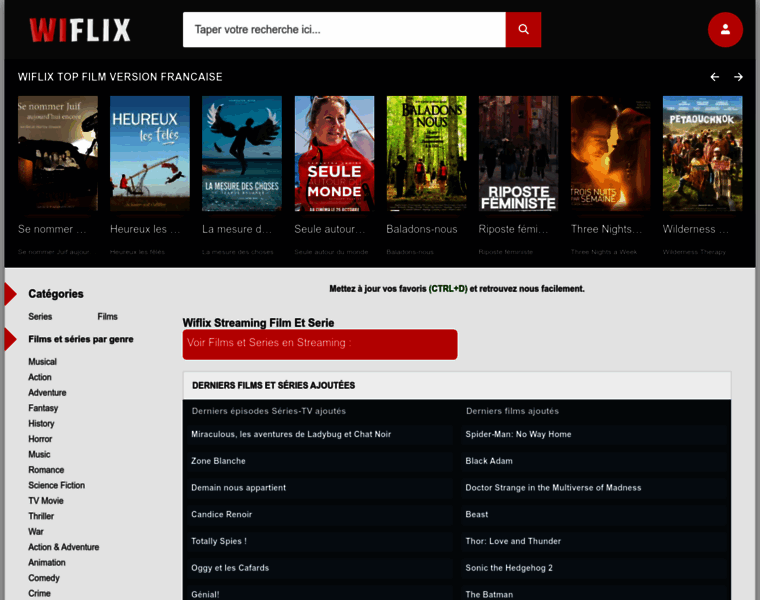
Task: Open the Music genre
Action: pyautogui.click(x=39, y=455)
